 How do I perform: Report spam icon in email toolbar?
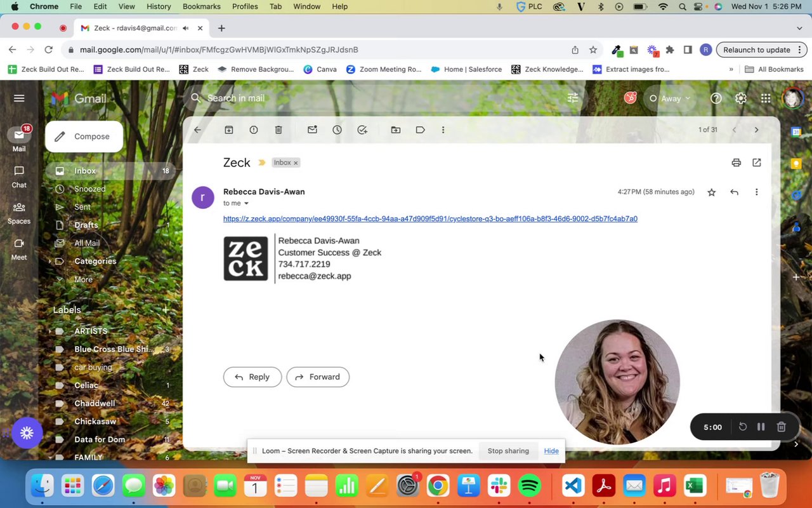click(x=254, y=130)
